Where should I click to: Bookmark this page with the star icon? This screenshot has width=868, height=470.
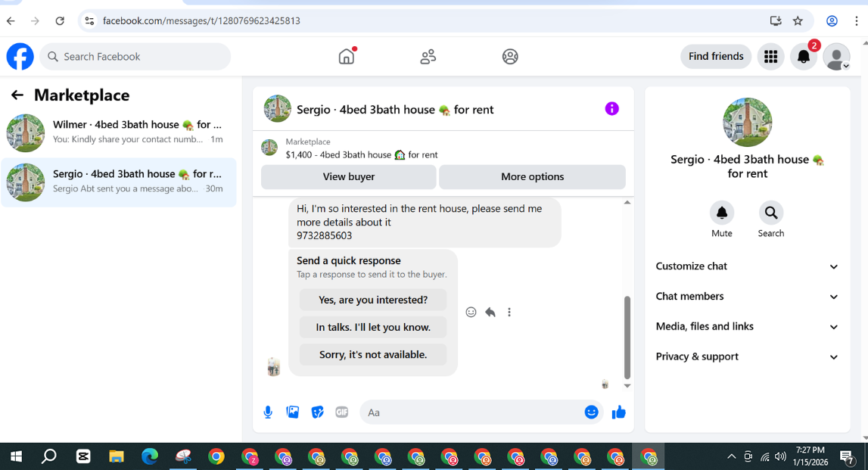tap(798, 21)
